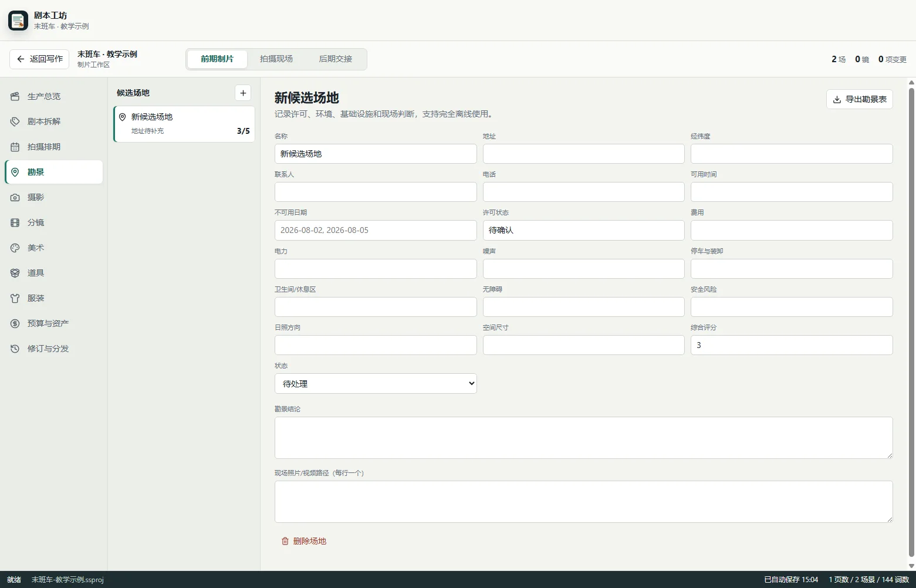
Task: Switch to the 拍摄现场 tab
Action: coord(276,59)
